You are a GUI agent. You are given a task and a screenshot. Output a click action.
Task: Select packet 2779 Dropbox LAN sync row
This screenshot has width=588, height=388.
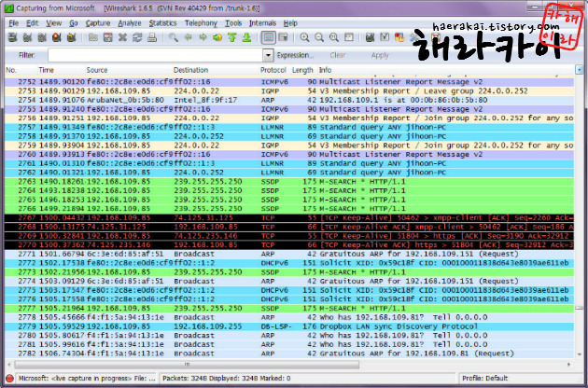[289, 326]
